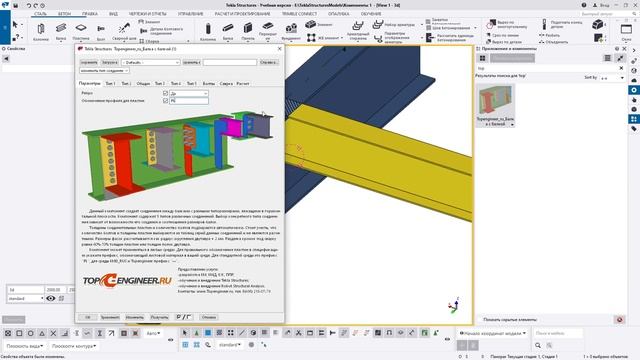The width and height of the screenshot is (640, 360).
Task: Open the Outline planes dropdown
Action: point(74,346)
